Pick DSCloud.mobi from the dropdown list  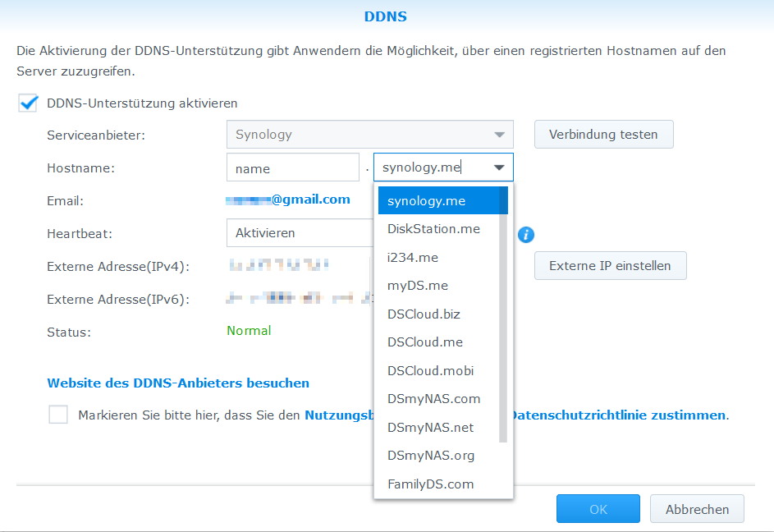pos(439,371)
